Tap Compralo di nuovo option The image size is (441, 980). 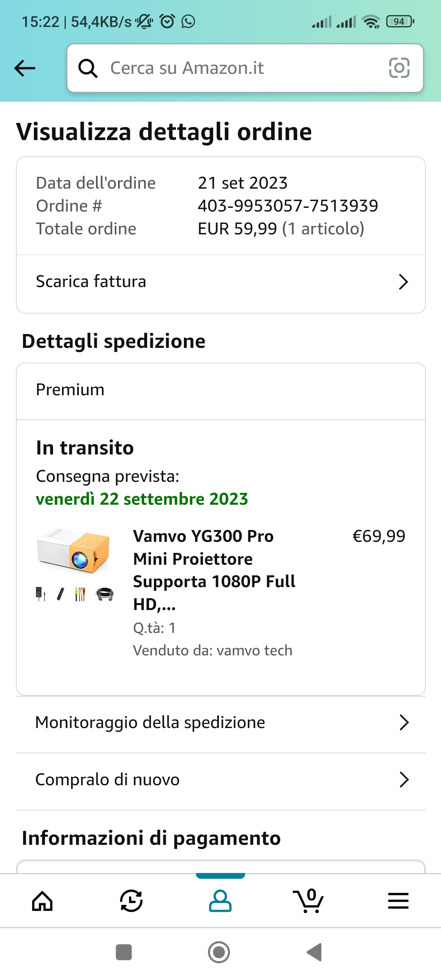108,780
